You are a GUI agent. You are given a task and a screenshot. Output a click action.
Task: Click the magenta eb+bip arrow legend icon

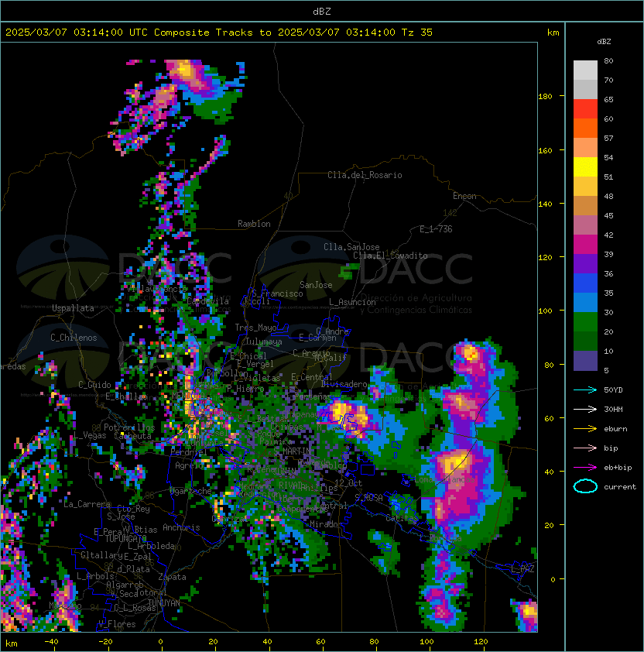click(x=585, y=468)
